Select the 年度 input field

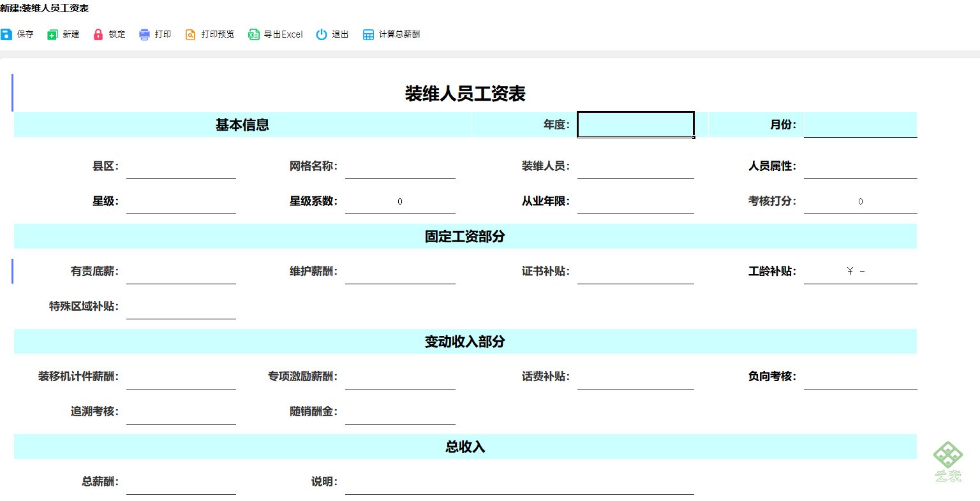point(635,124)
